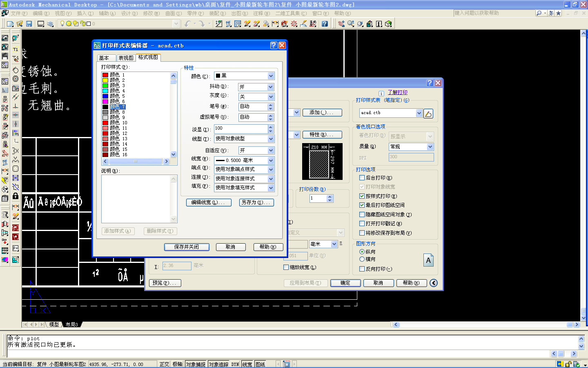588x368 pixels.
Task: Check the 将修改保存到布局 checkbox
Action: [362, 233]
